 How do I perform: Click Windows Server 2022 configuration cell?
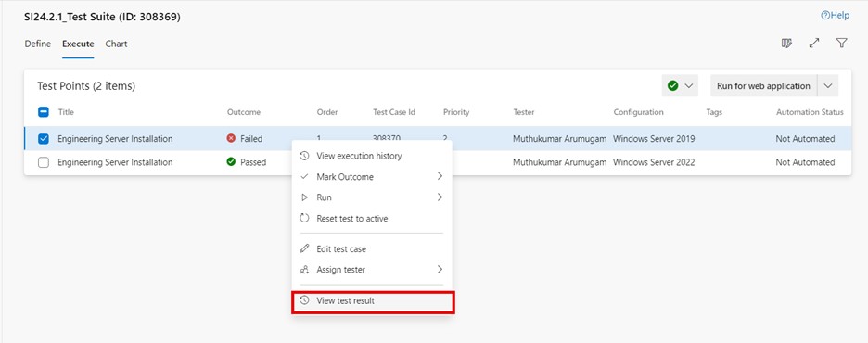tap(654, 162)
